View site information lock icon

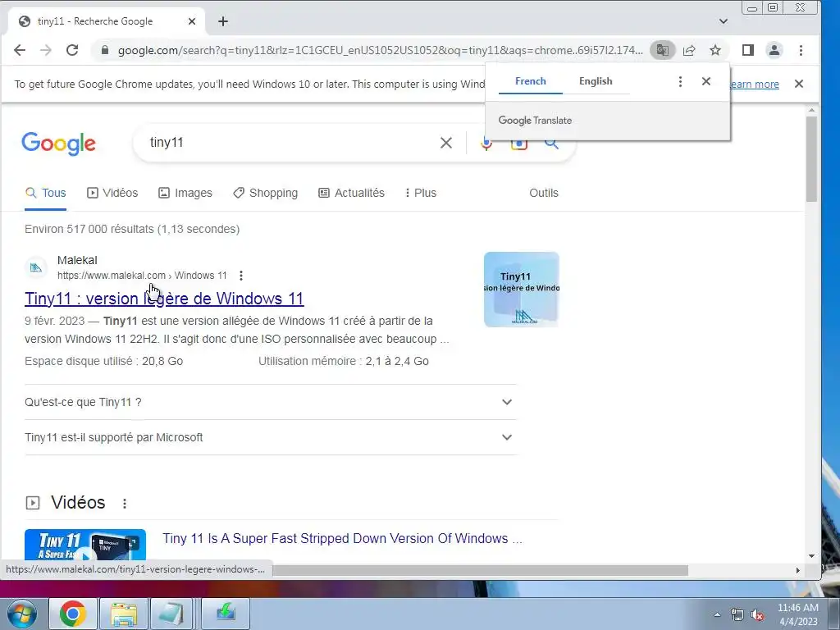[105, 50]
